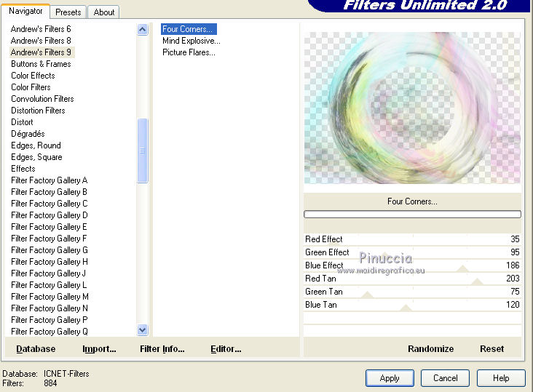Select Filter Factory Gallery D
This screenshot has width=533, height=392.
50,215
